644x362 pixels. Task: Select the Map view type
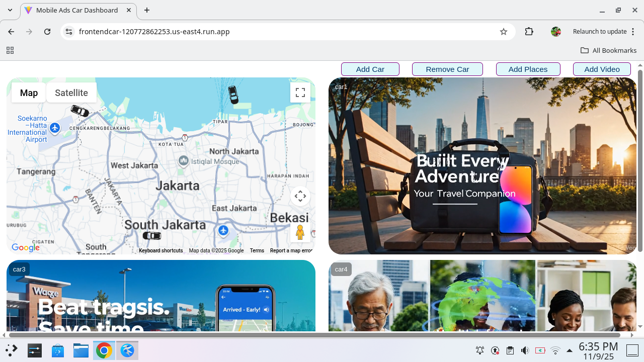(29, 93)
